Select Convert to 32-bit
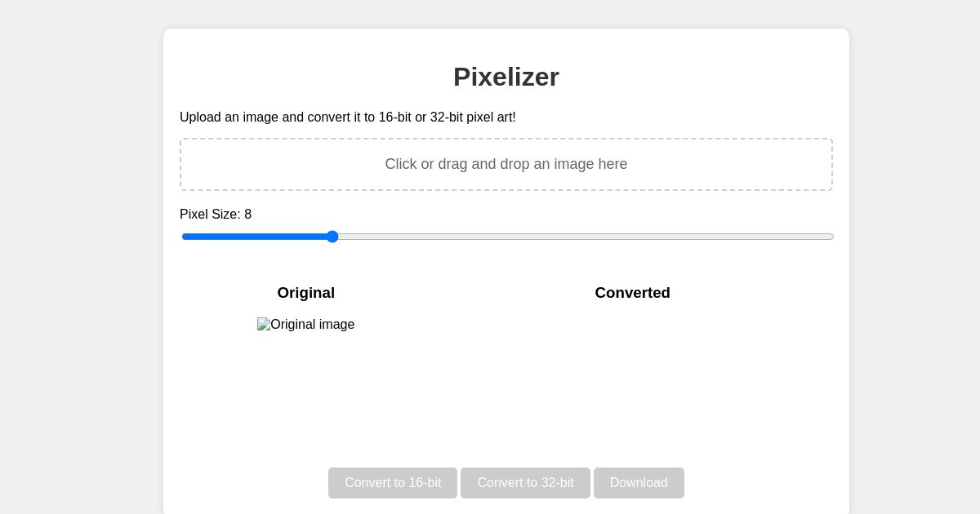The width and height of the screenshot is (980, 514). [525, 483]
